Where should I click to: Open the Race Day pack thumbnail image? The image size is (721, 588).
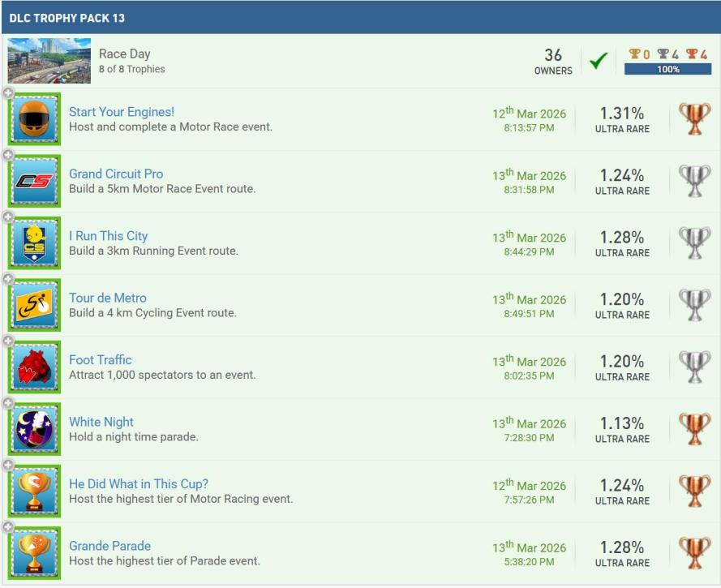pos(49,62)
